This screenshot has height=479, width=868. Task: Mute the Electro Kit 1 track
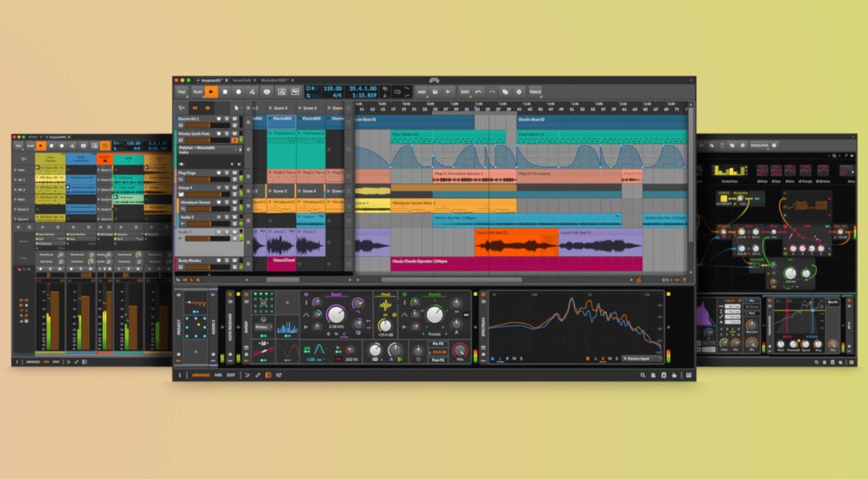[235, 119]
